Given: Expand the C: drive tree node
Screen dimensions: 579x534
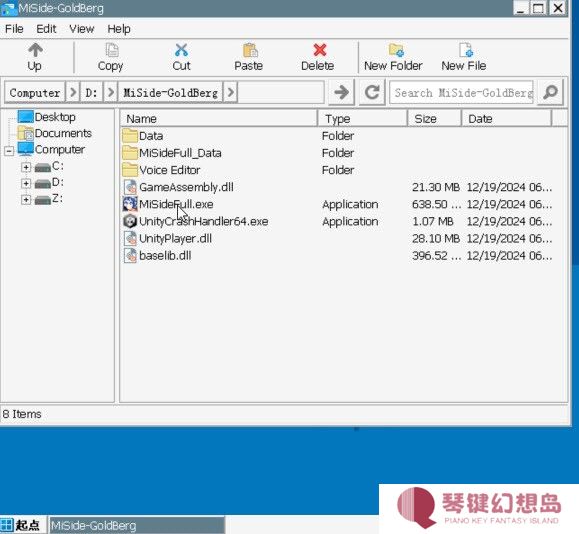Looking at the screenshot, I should [26, 167].
